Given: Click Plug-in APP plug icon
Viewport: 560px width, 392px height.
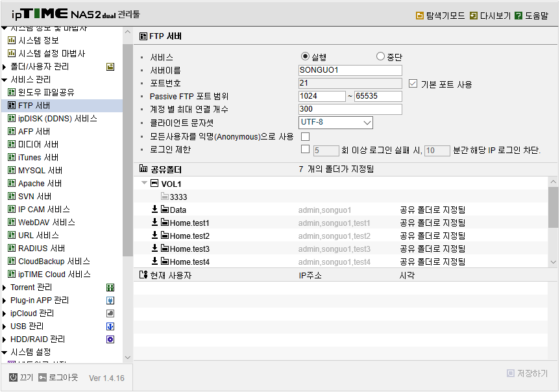Looking at the screenshot, I should 110,300.
